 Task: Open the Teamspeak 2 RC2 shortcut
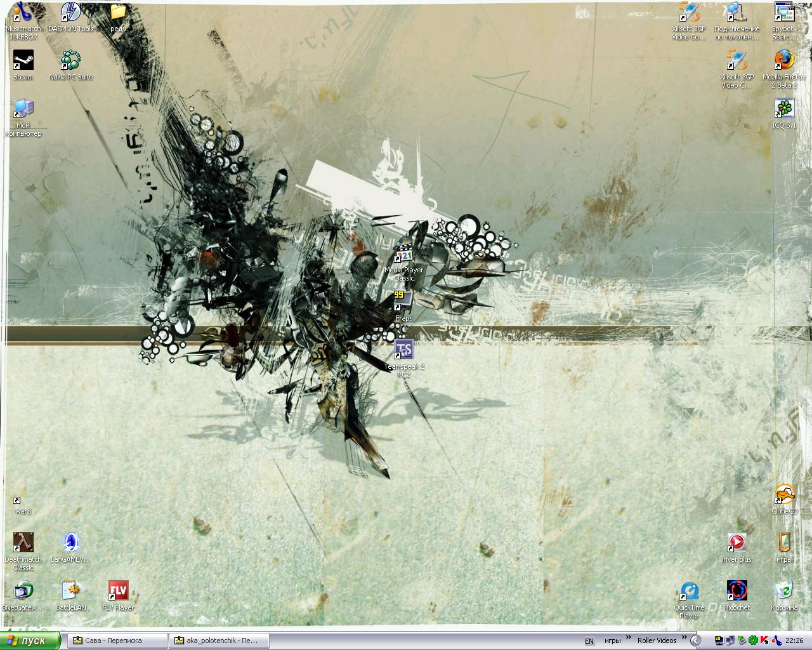403,350
